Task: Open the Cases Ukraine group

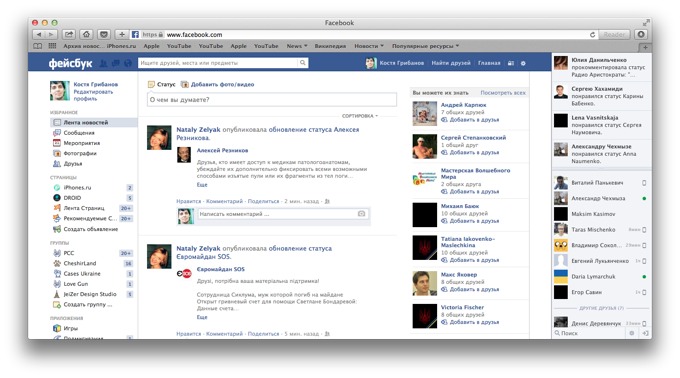Action: pyautogui.click(x=82, y=274)
